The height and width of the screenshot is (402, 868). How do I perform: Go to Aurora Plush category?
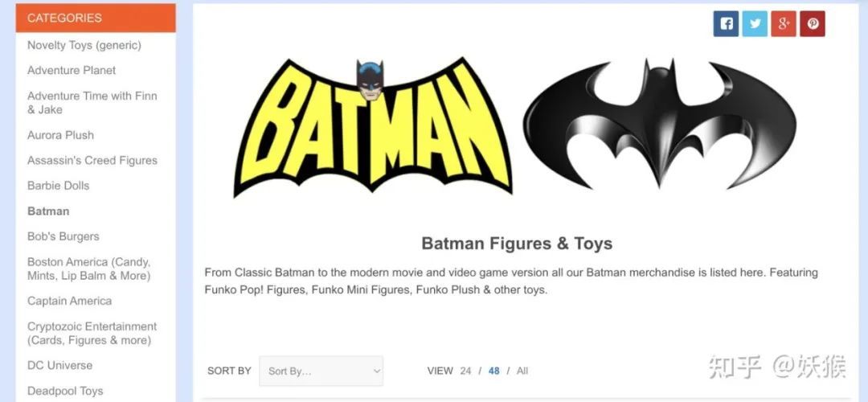(60, 135)
